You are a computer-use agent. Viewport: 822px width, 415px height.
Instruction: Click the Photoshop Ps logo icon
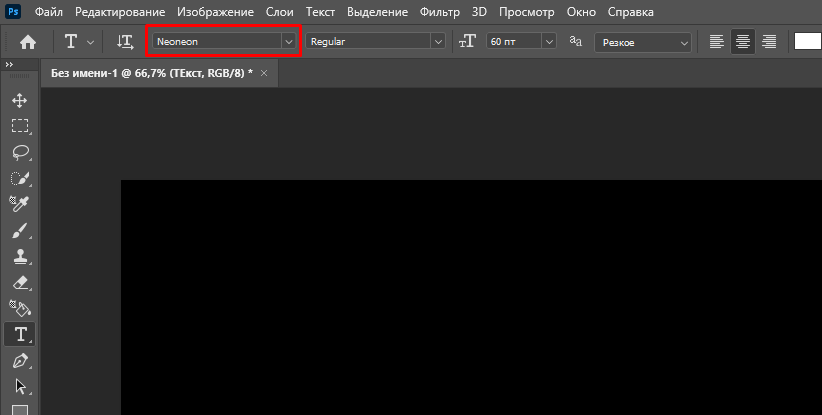[13, 11]
